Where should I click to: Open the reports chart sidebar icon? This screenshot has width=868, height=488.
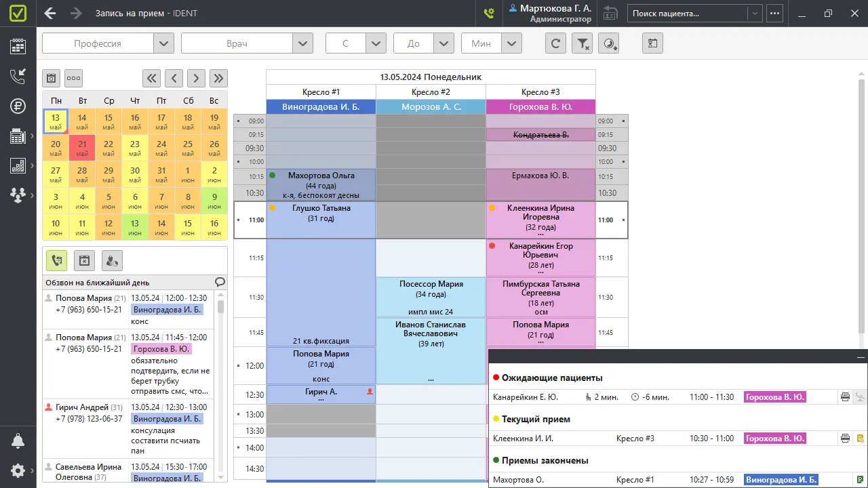pos(18,165)
